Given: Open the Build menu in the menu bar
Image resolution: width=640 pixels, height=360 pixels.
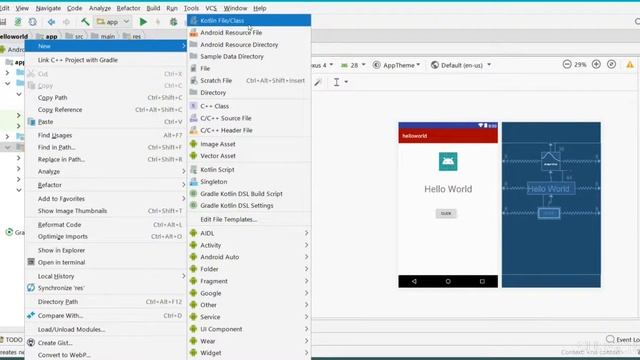Looking at the screenshot, I should (x=153, y=8).
